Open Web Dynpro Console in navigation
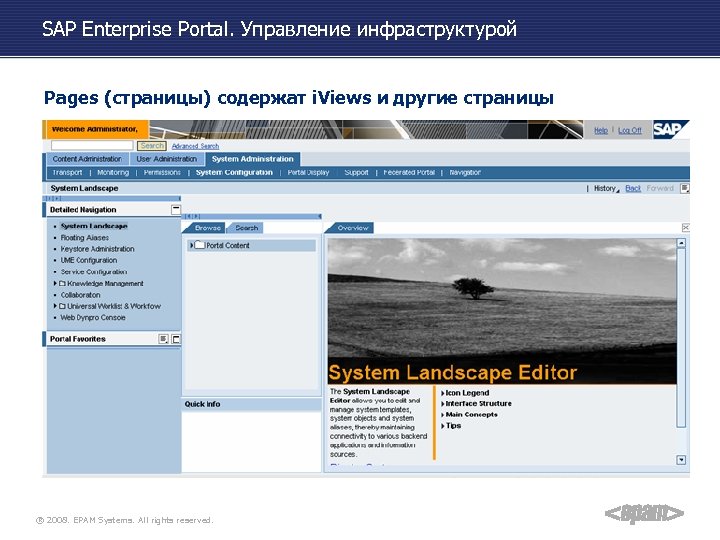The image size is (720, 540). 93,318
